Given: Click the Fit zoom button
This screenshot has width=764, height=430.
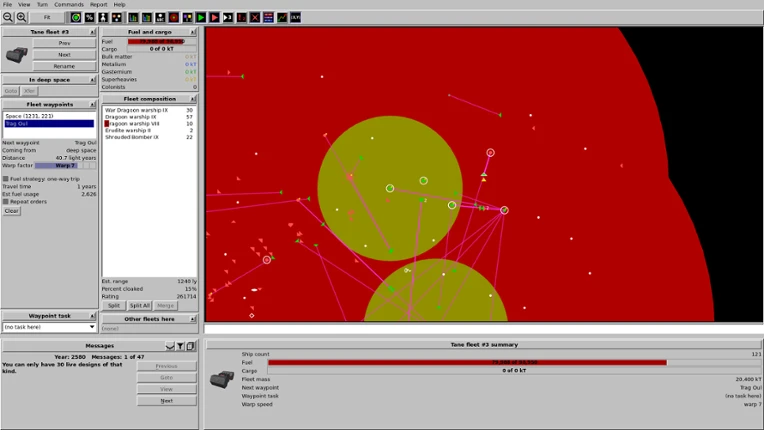Looking at the screenshot, I should [x=47, y=18].
